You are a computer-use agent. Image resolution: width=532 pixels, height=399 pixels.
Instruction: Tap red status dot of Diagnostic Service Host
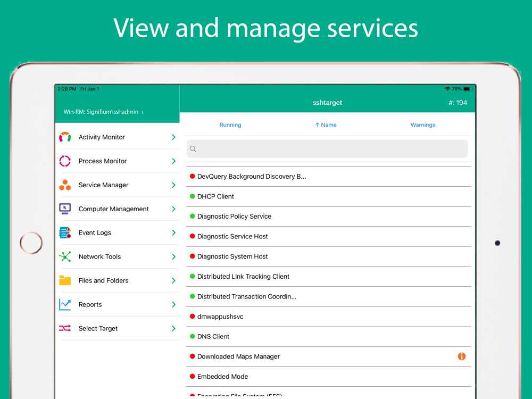point(193,236)
